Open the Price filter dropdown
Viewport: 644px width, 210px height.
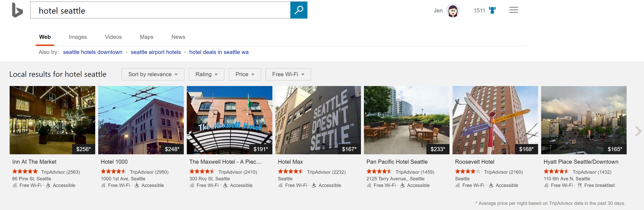pos(245,74)
